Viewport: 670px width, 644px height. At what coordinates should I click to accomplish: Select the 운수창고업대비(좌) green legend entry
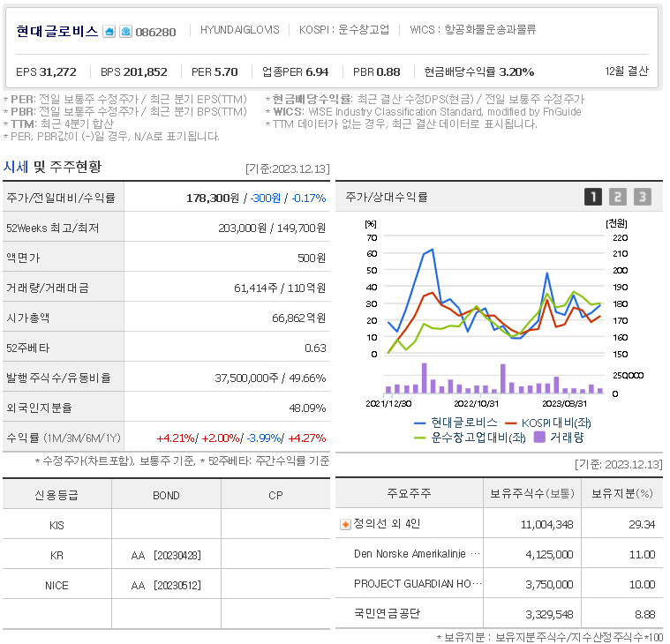(470, 438)
